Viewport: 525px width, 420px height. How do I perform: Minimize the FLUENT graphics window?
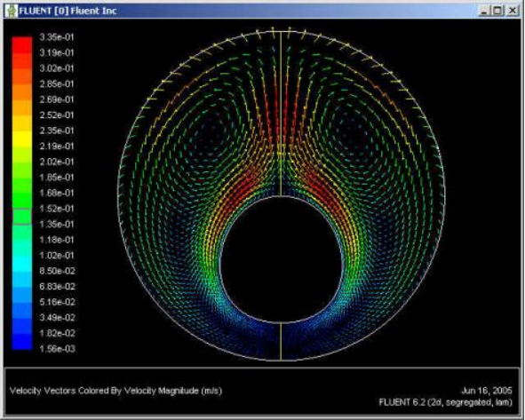484,11
